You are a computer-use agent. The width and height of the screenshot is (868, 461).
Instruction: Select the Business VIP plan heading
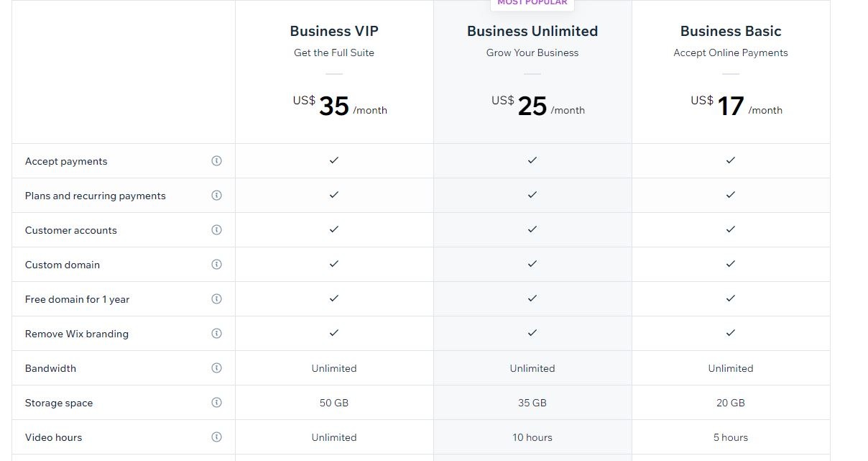(x=334, y=31)
